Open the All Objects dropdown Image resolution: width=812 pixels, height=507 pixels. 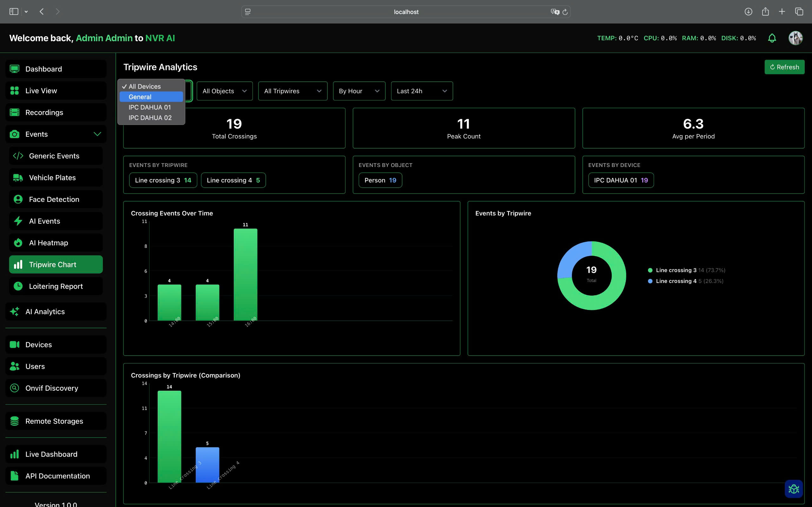tap(224, 91)
